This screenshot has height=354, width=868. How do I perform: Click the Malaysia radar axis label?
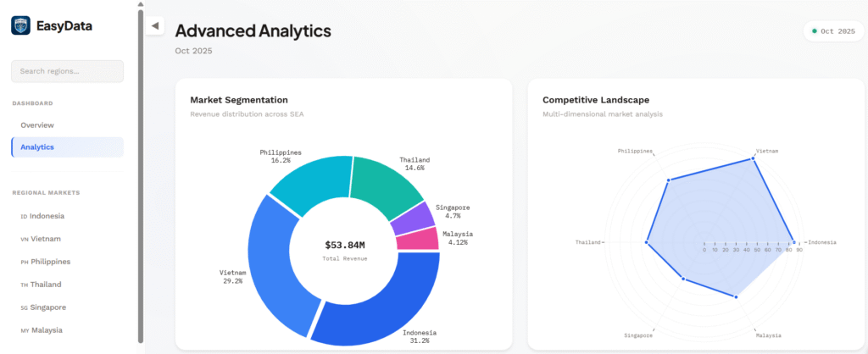pos(768,335)
